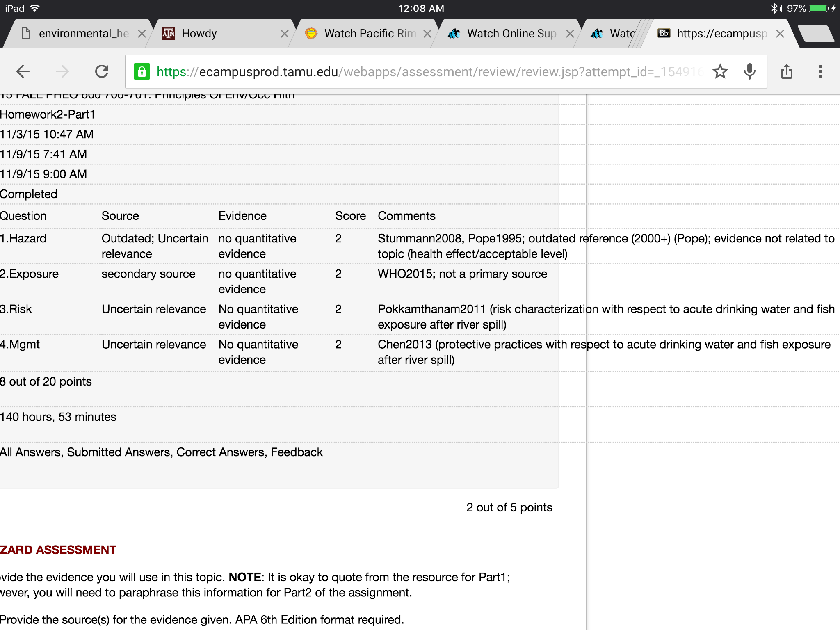
Task: Select the Watch Online Sup tab
Action: pos(505,34)
